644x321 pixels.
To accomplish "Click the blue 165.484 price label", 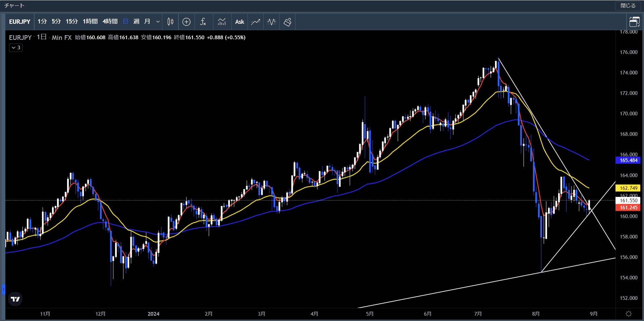I will (x=628, y=160).
